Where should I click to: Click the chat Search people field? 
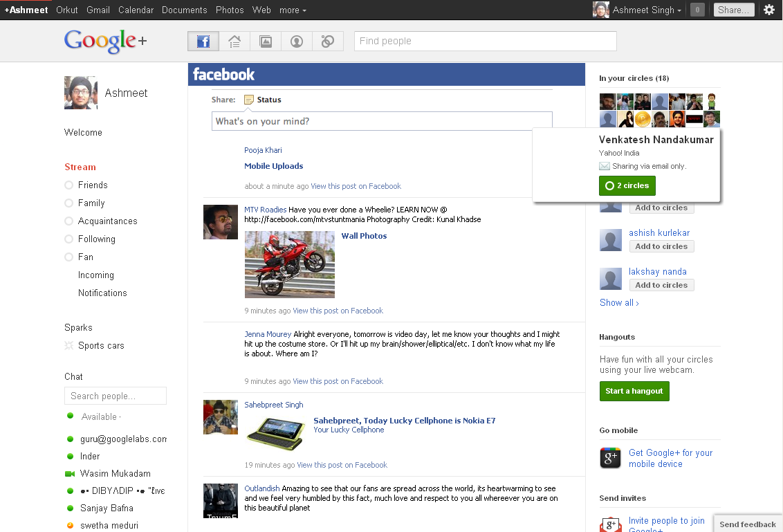116,396
